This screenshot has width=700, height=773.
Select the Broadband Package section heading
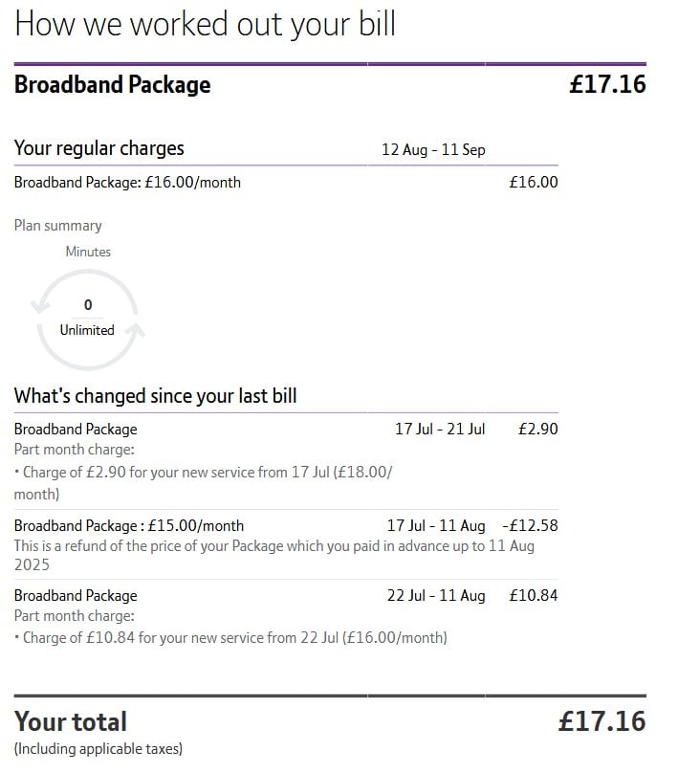pos(112,84)
